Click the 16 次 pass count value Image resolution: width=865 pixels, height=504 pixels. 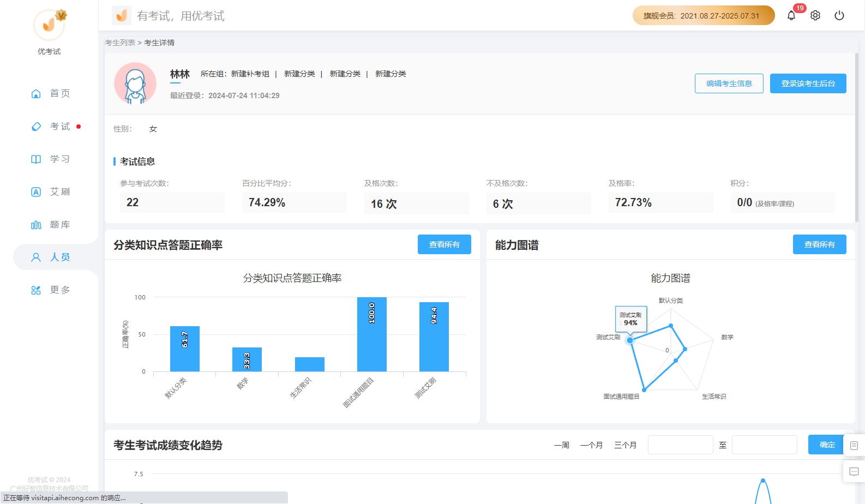(x=384, y=203)
